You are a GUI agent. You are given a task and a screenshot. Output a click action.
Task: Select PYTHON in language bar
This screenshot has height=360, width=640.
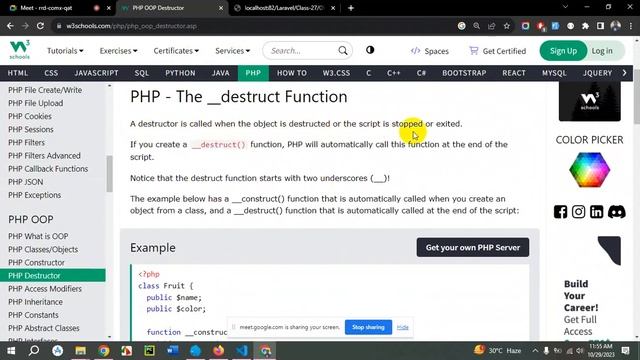[180, 73]
